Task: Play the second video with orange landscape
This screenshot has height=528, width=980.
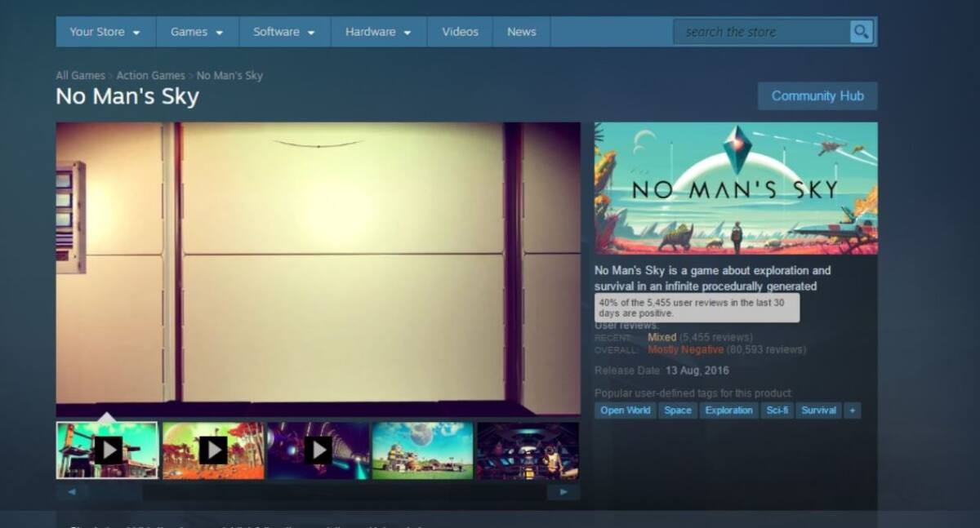Action: tap(213, 450)
